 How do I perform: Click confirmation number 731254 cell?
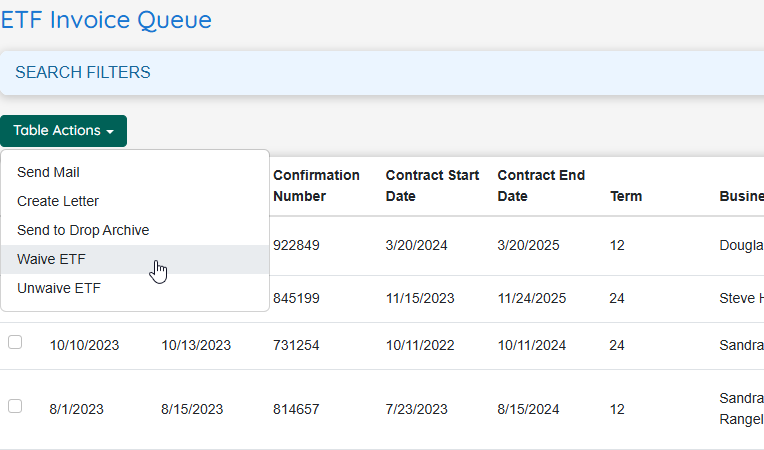click(x=296, y=346)
